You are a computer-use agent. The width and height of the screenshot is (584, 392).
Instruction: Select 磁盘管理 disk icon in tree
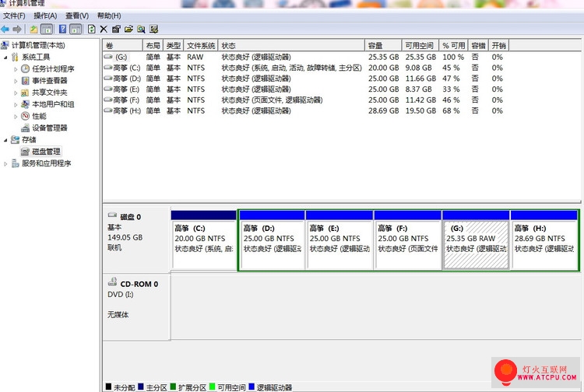(x=26, y=152)
